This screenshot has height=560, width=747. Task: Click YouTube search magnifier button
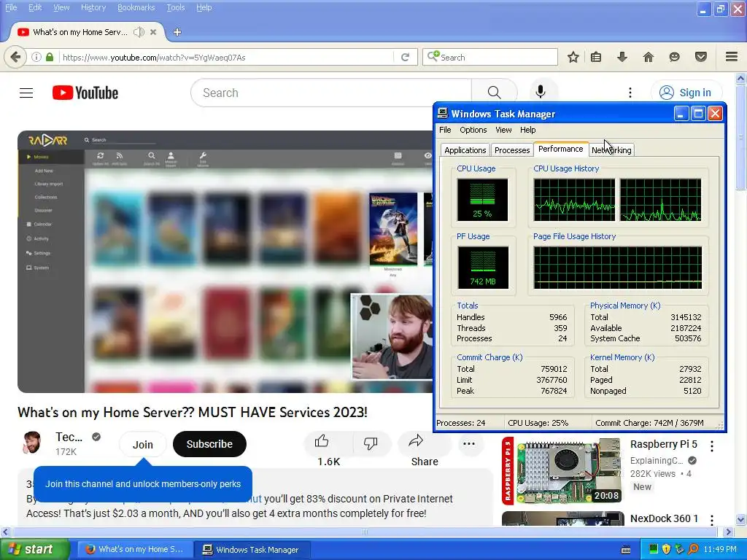pyautogui.click(x=494, y=93)
